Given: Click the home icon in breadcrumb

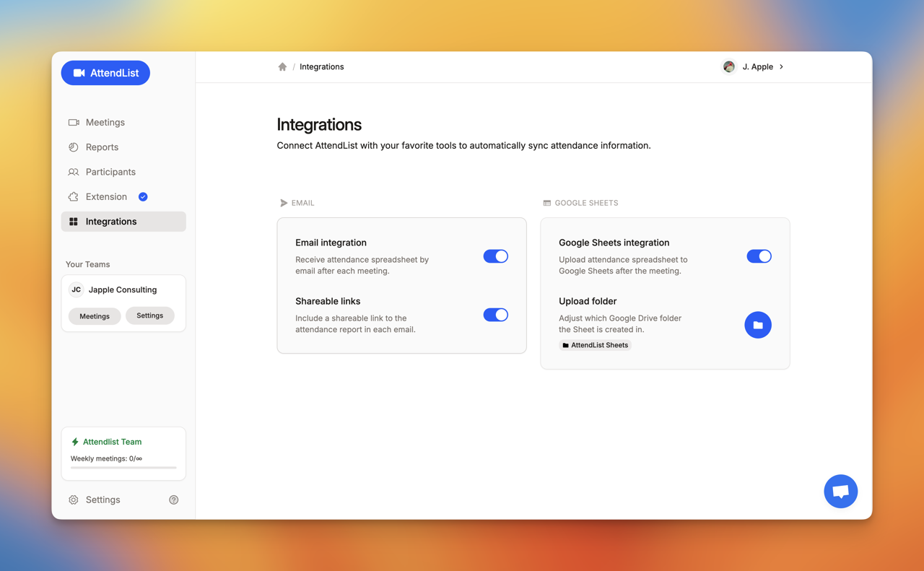Looking at the screenshot, I should [282, 67].
